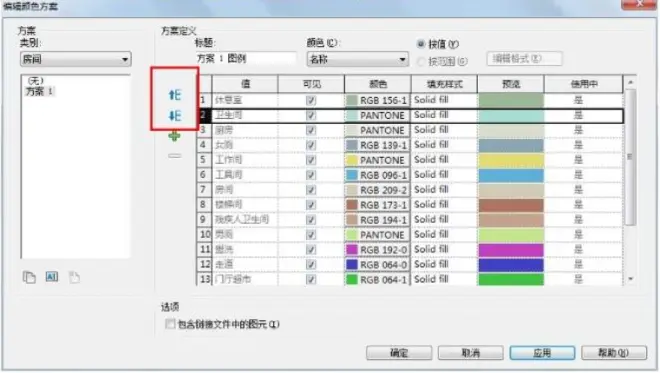Select the 按值 radio option
Image resolution: width=660 pixels, height=373 pixels.
point(420,44)
